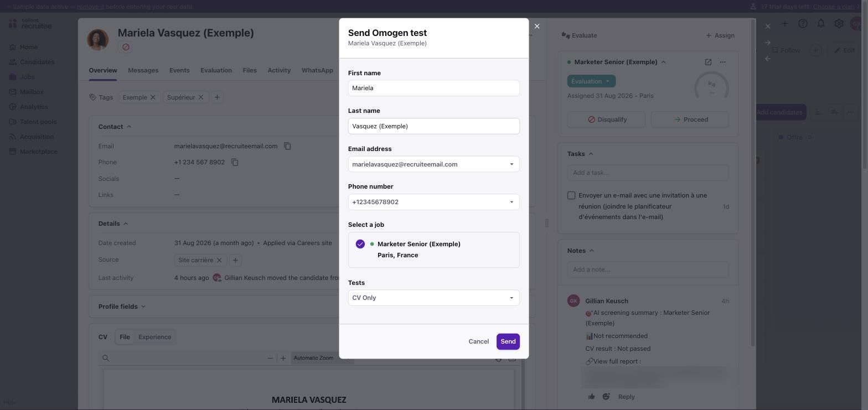Toggle the Marketer Senior job selection checkmark
Viewport: 868px width, 410px height.
click(x=360, y=244)
